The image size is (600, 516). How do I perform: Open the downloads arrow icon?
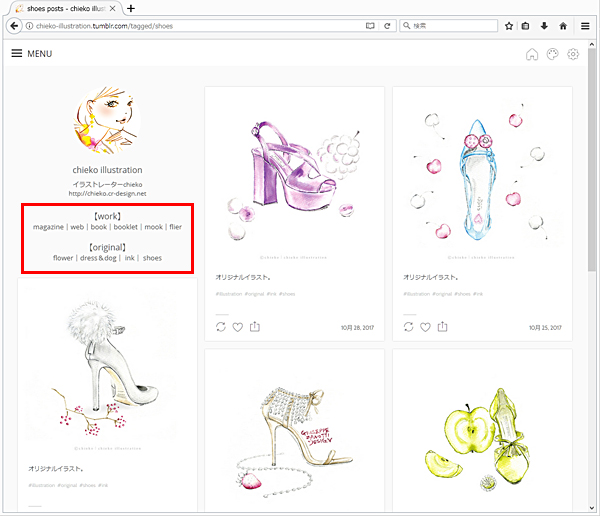544,26
